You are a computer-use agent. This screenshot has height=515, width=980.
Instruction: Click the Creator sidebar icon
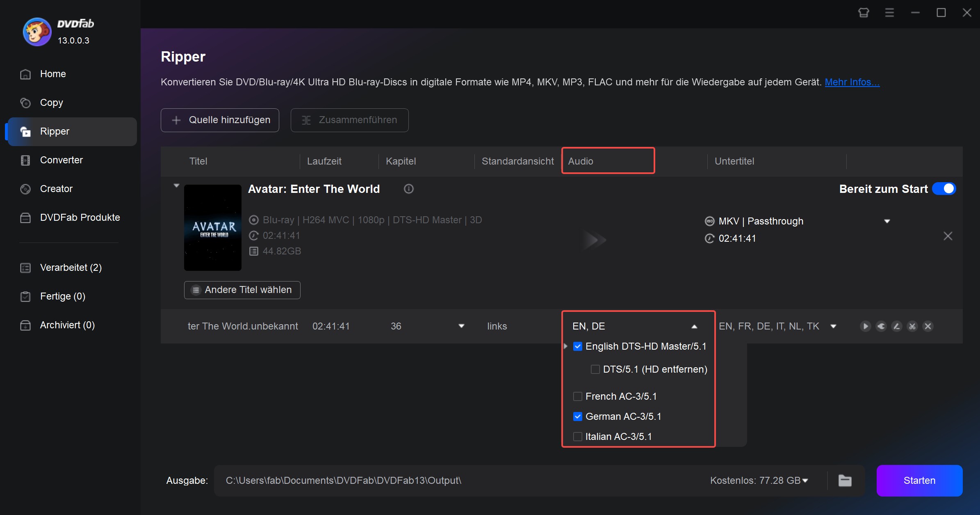pos(25,188)
